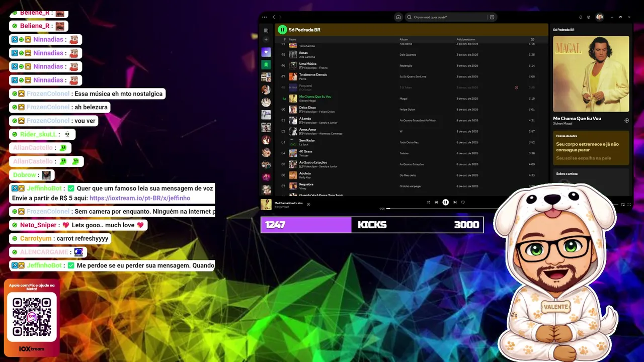Screen dimensions: 644x362
Task: Open the Browse icon in the search bar
Action: [492, 17]
